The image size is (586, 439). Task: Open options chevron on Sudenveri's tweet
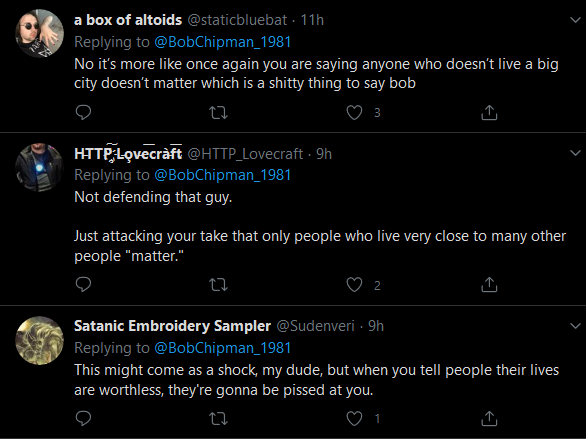point(575,326)
